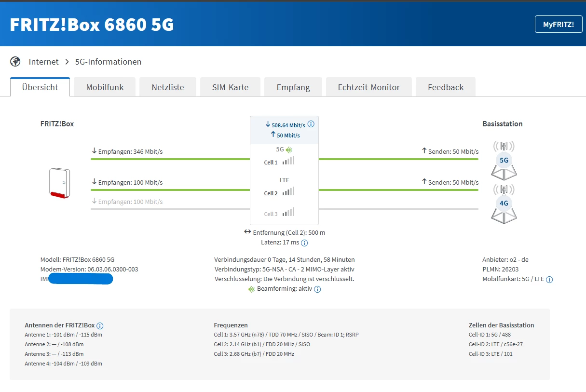Click the 5G base station tower icon
This screenshot has height=392, width=586.
coord(504,160)
